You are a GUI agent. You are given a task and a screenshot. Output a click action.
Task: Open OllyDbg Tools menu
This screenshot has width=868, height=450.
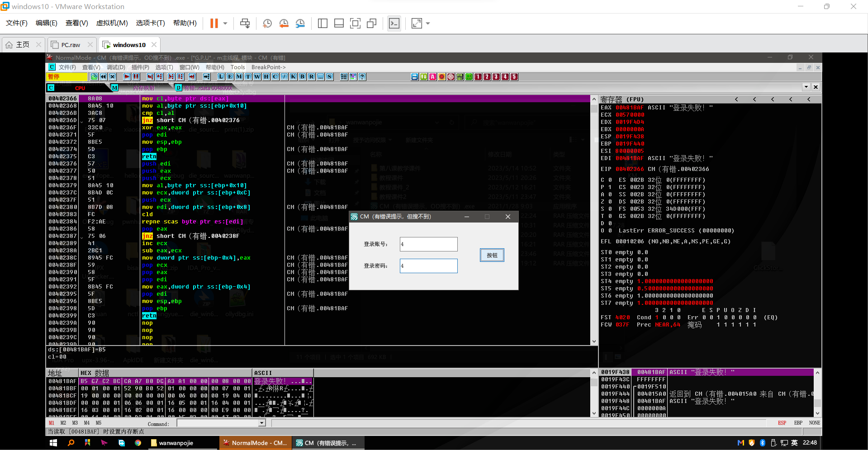[x=237, y=67]
